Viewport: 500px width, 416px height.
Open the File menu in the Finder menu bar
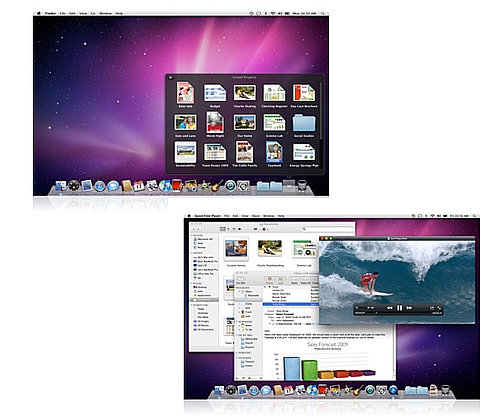62,14
